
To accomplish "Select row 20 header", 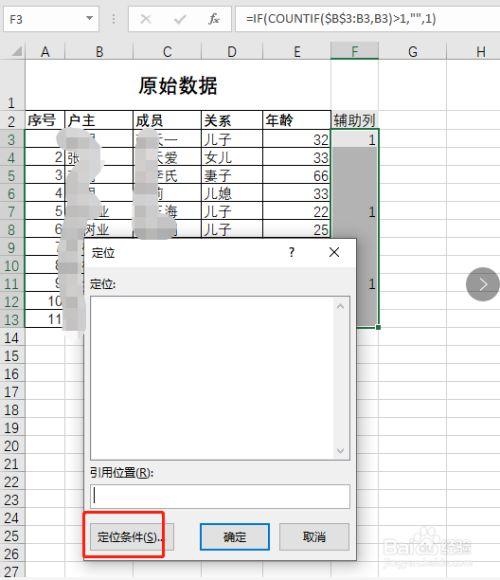I will (x=12, y=446).
